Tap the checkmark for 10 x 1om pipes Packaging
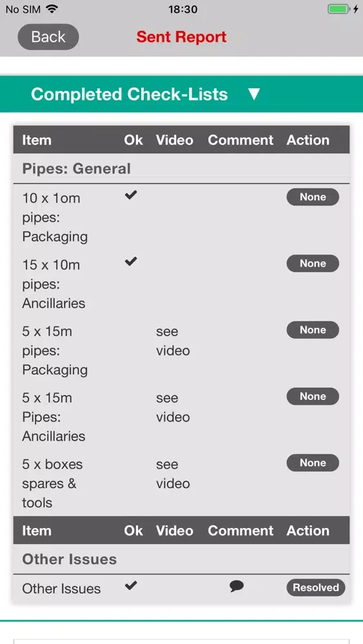Screen dimensions: 363x644 point(131,196)
